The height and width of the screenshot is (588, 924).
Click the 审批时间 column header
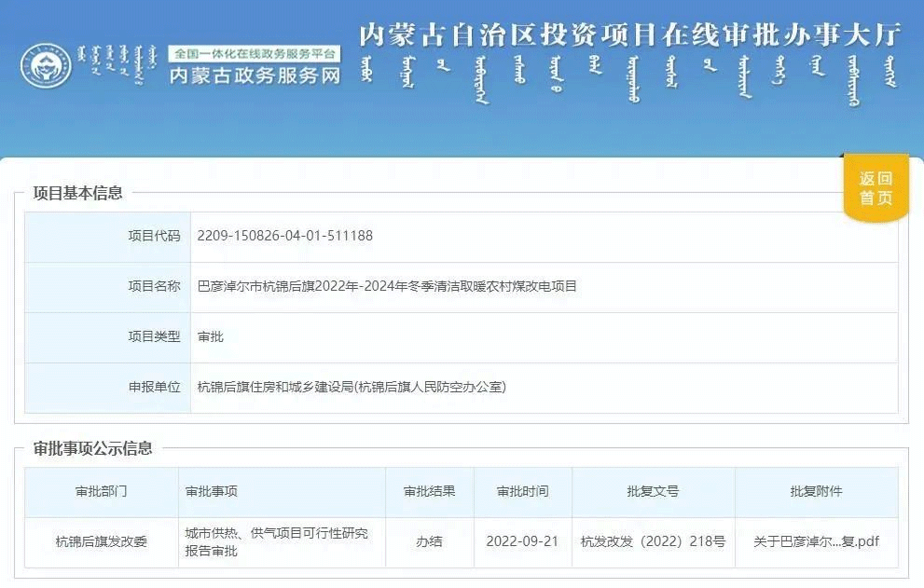[522, 491]
